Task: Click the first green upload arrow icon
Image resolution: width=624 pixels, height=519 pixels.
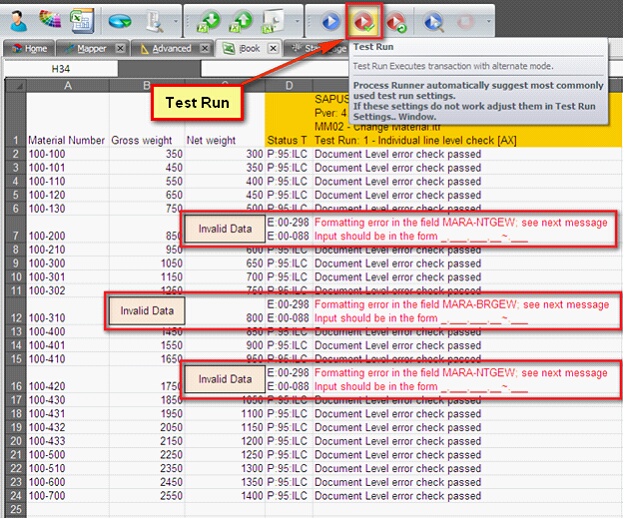Action: pos(208,20)
